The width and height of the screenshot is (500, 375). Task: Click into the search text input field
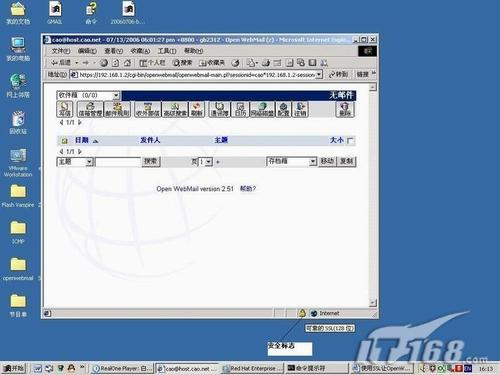click(x=118, y=162)
